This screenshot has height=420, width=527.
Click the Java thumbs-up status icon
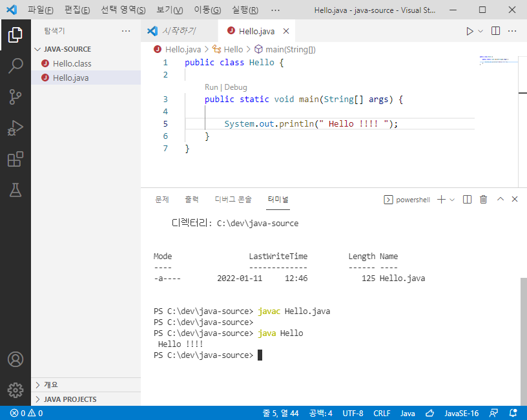point(430,413)
